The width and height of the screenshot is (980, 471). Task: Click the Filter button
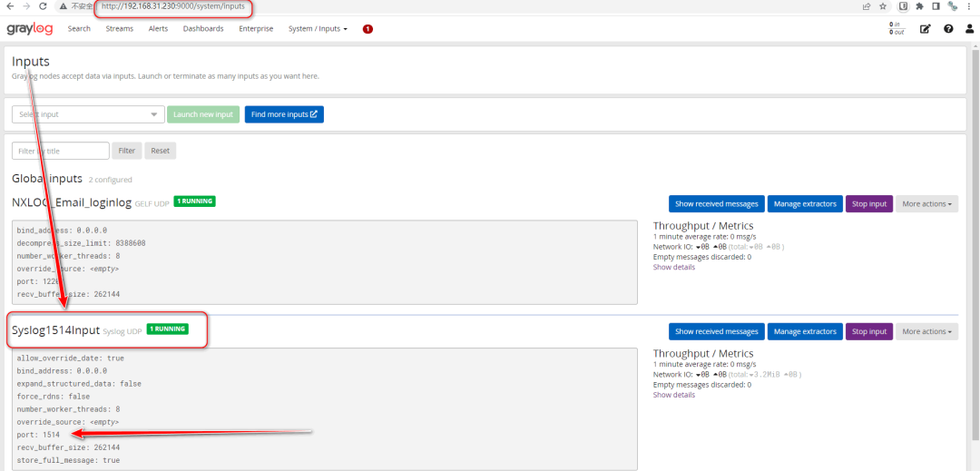[127, 151]
